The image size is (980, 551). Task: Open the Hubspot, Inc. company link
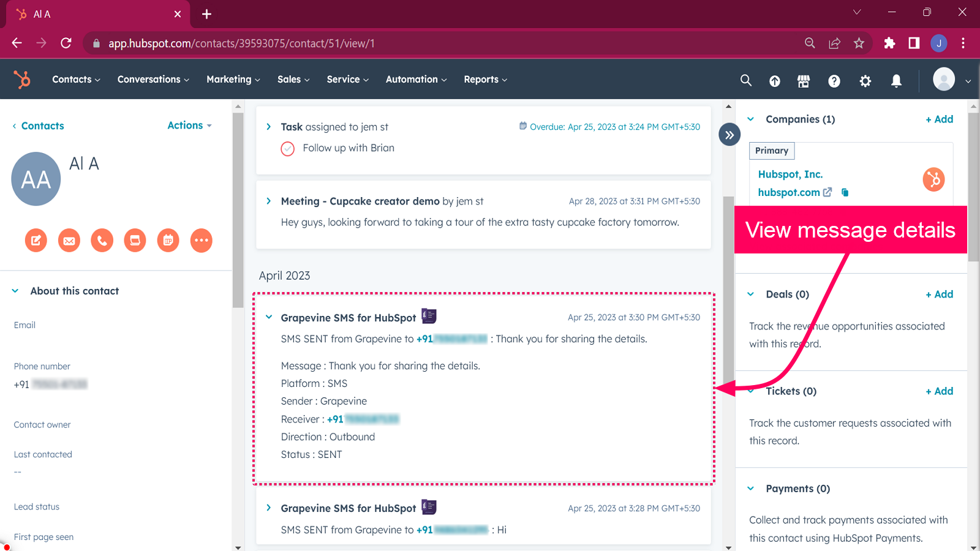[791, 174]
